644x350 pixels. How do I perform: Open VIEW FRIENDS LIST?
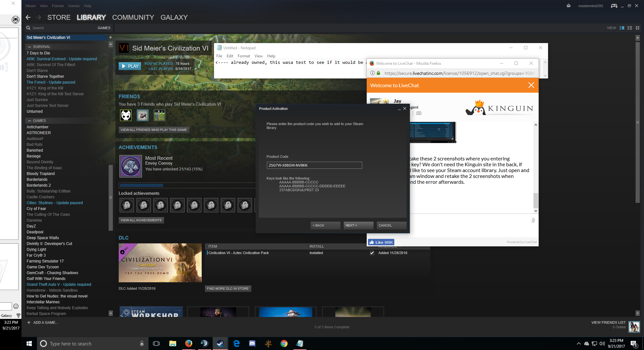pos(608,322)
